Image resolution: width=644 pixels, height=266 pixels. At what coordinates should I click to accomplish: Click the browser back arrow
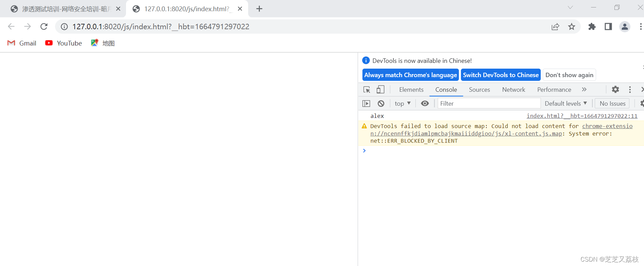point(11,26)
